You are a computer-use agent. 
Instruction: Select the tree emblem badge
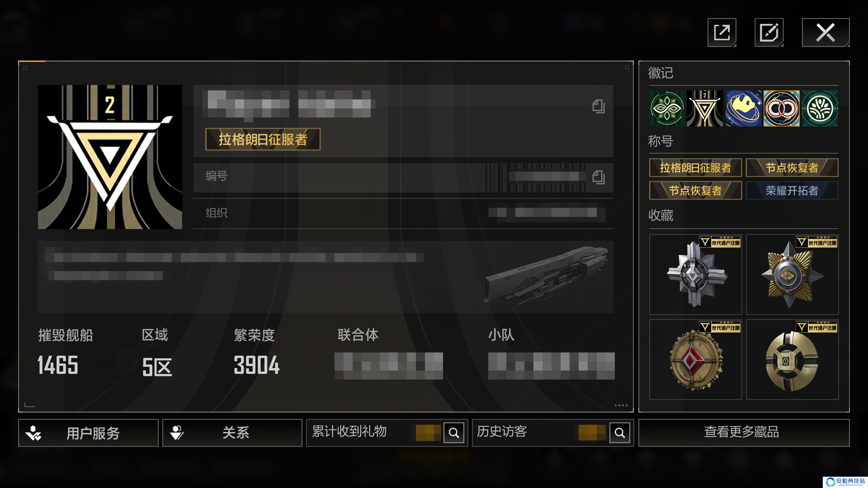coord(820,108)
